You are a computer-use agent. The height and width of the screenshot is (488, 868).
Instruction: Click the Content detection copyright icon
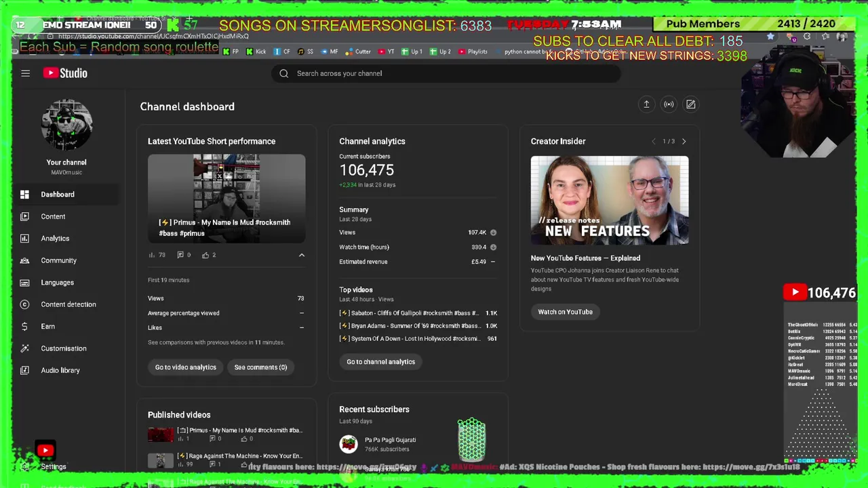(x=24, y=304)
